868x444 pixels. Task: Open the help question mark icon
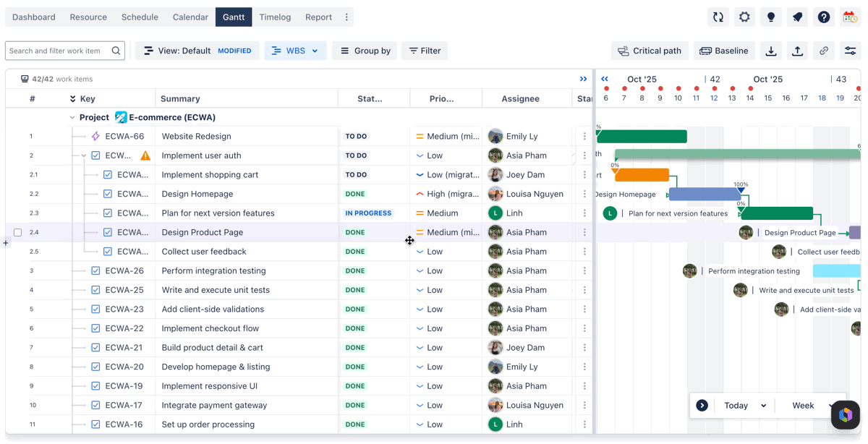(824, 17)
